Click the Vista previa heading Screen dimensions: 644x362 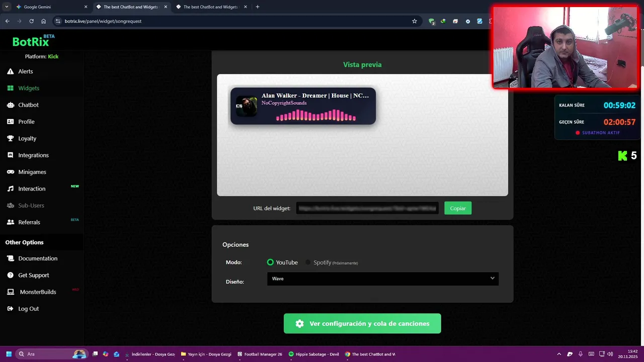[362, 65]
